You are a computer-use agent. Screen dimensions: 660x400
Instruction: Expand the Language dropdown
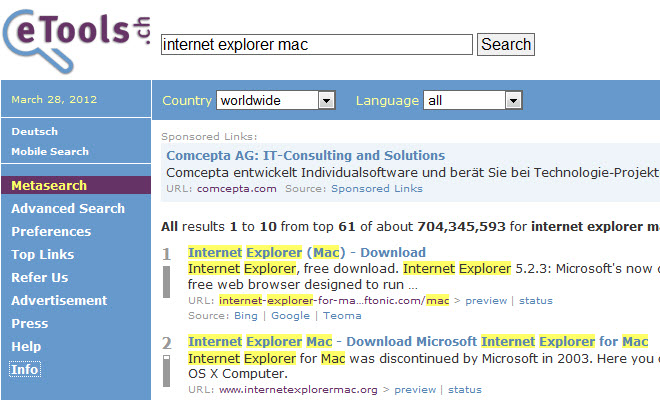pos(473,100)
